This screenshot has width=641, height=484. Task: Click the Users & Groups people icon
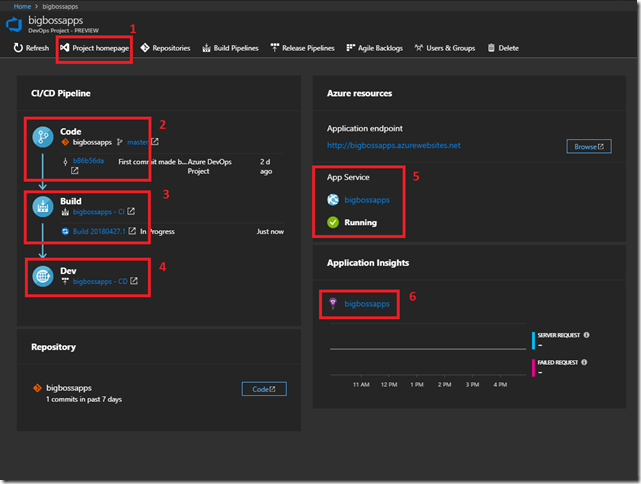click(x=419, y=47)
